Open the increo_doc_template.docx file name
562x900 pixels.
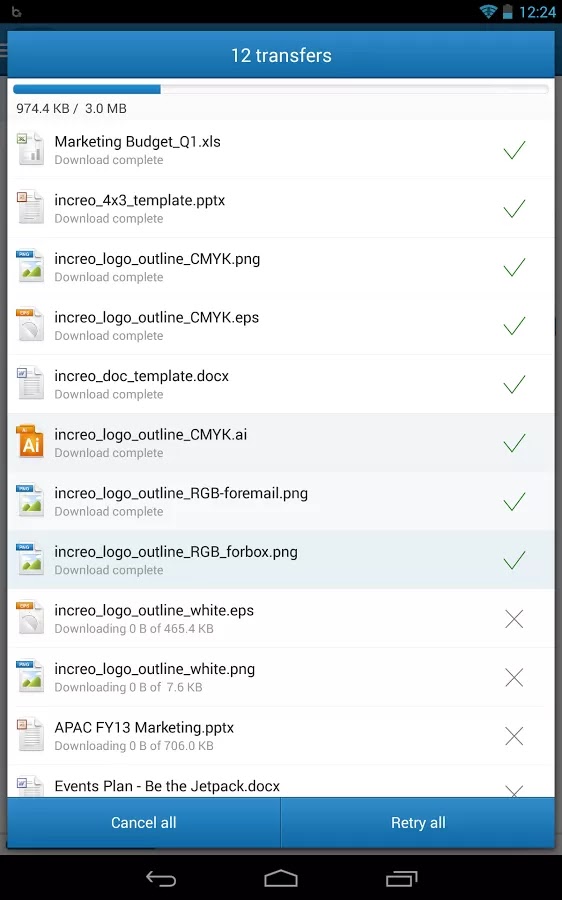(142, 376)
